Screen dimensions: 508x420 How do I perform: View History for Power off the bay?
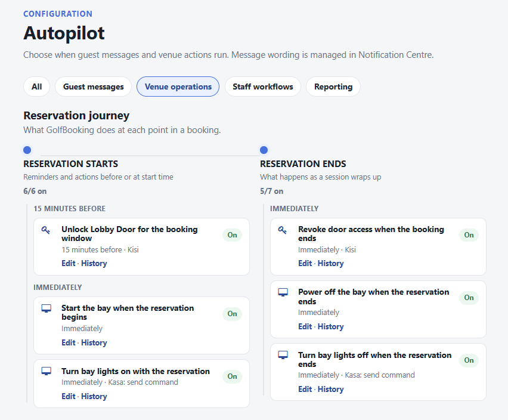click(x=330, y=326)
